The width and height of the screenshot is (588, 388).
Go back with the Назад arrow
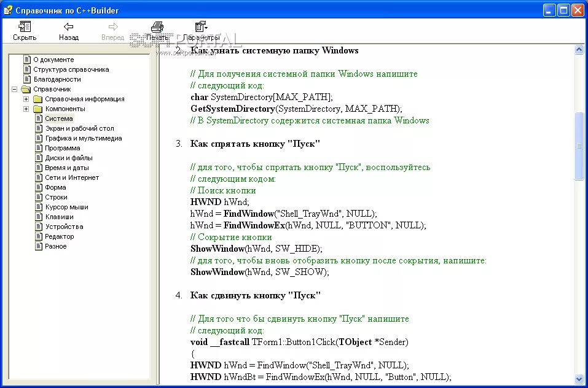coord(68,26)
